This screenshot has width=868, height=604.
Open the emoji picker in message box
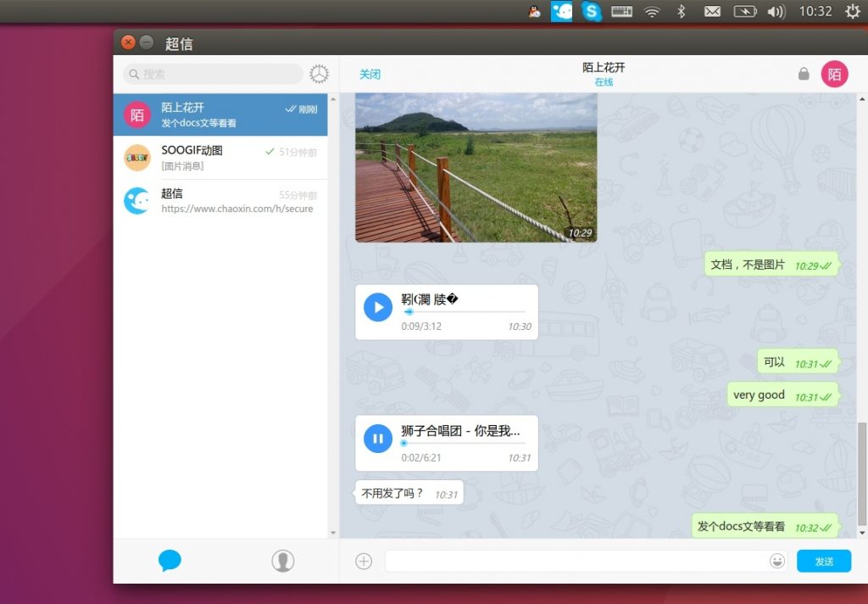click(776, 561)
